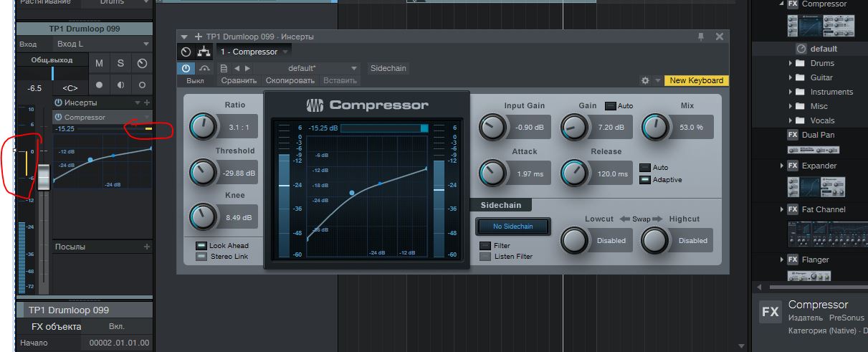
Task: Click the -6.5 volume value field
Action: (34, 88)
